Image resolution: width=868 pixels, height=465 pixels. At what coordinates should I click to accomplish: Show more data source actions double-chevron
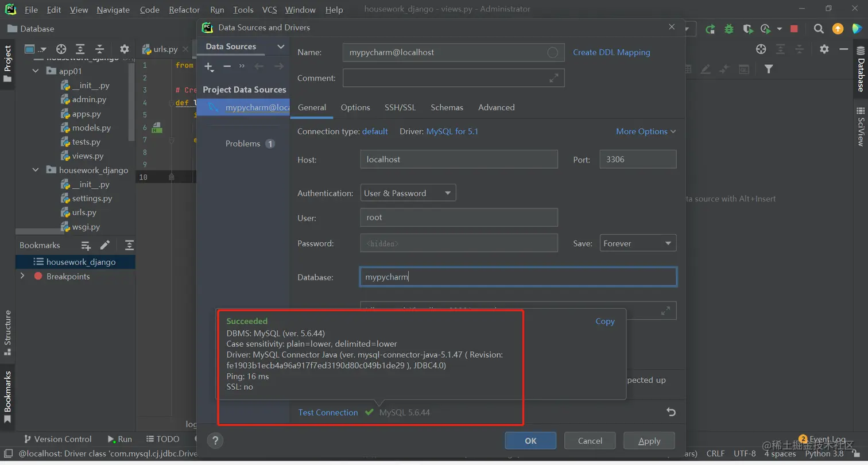coord(242,66)
